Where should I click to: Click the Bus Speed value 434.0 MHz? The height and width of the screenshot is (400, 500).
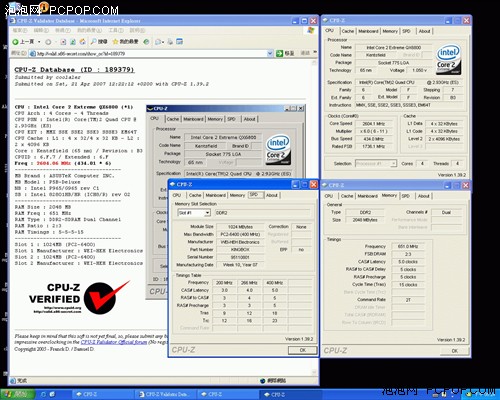(x=375, y=139)
